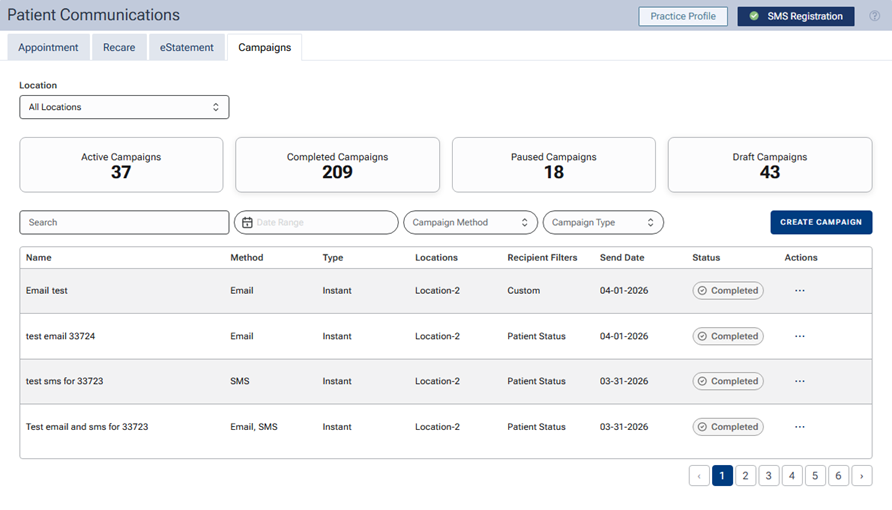This screenshot has height=510, width=892.
Task: Open actions menu for Email test row
Action: (x=799, y=291)
